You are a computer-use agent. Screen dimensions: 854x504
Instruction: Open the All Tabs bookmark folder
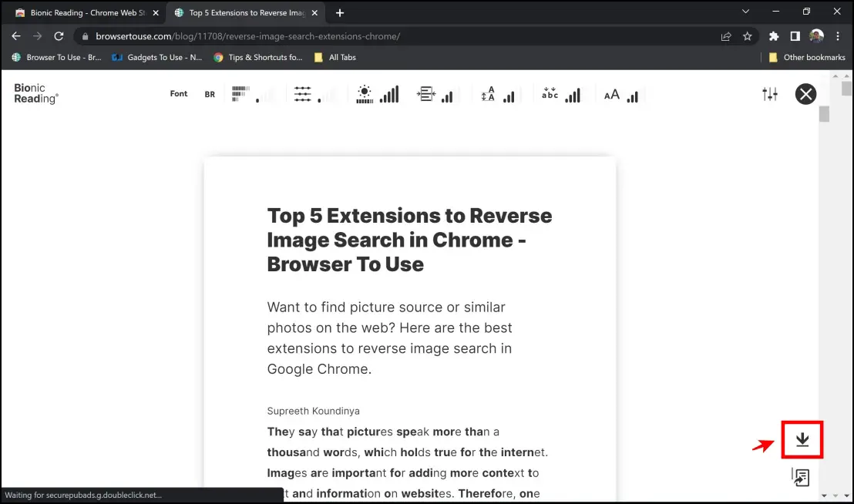(x=335, y=57)
